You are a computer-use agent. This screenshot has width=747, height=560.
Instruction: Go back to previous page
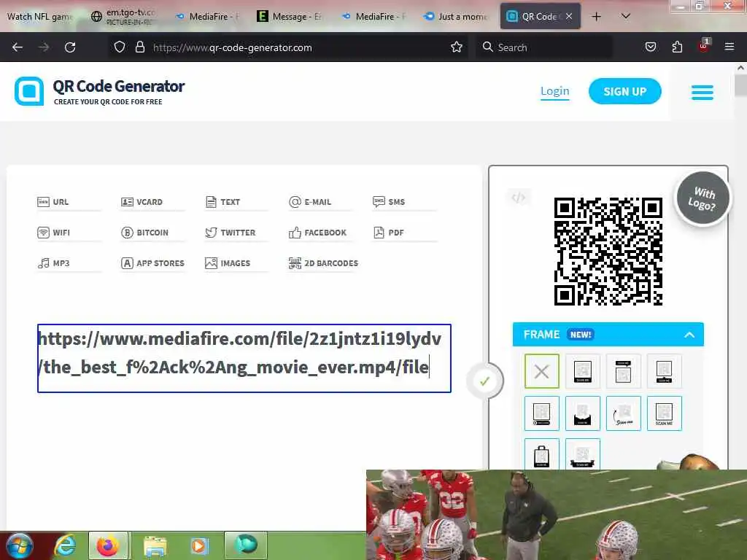18,47
